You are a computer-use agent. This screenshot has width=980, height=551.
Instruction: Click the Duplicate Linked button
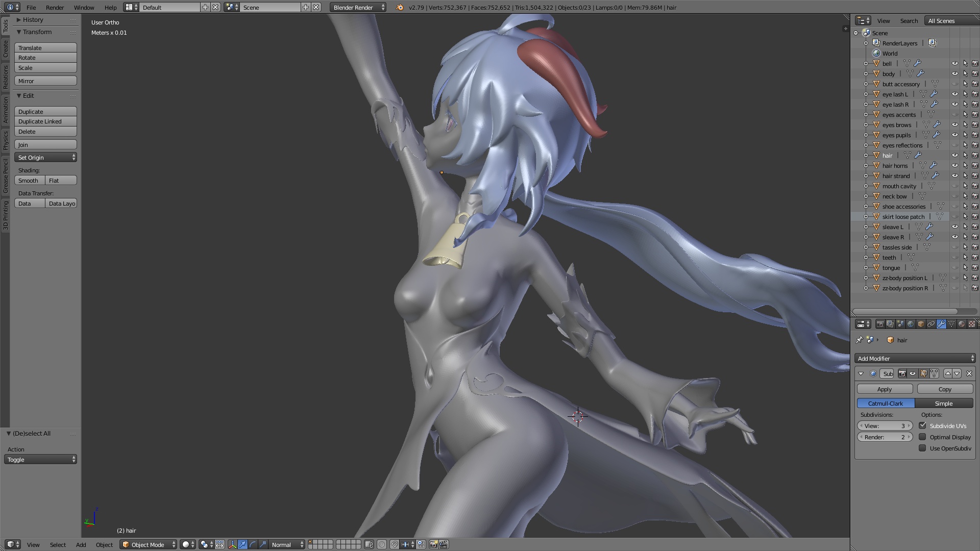click(45, 121)
